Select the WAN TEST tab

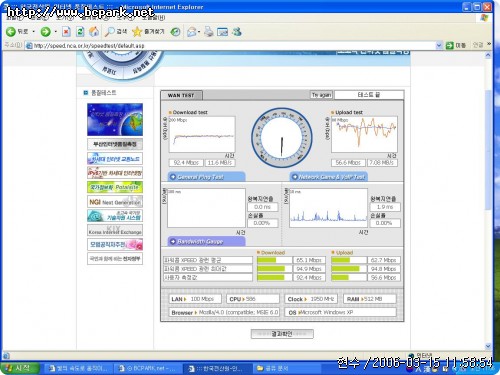181,95
